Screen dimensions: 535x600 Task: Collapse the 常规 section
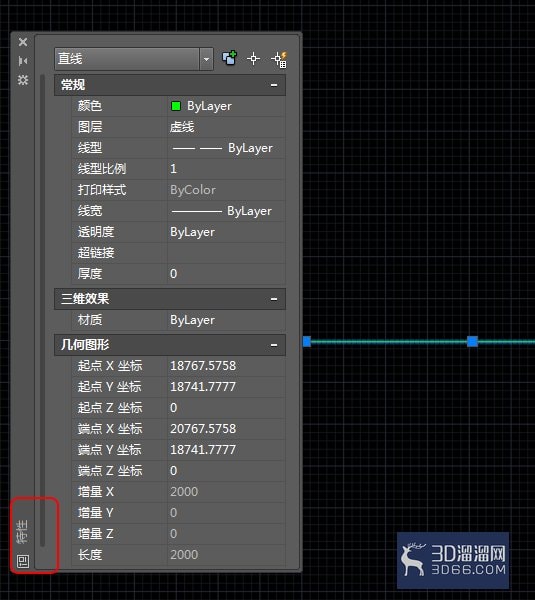pyautogui.click(x=274, y=85)
